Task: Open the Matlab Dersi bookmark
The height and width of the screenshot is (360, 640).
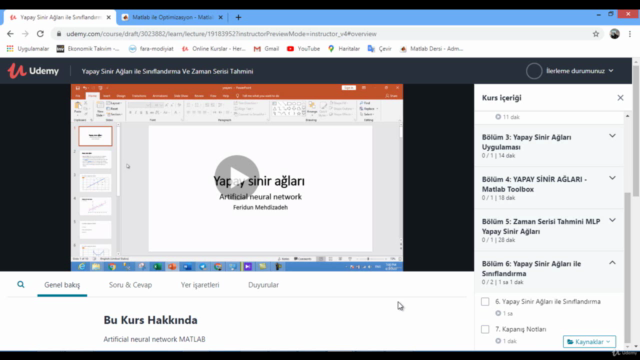Action: pos(431,49)
